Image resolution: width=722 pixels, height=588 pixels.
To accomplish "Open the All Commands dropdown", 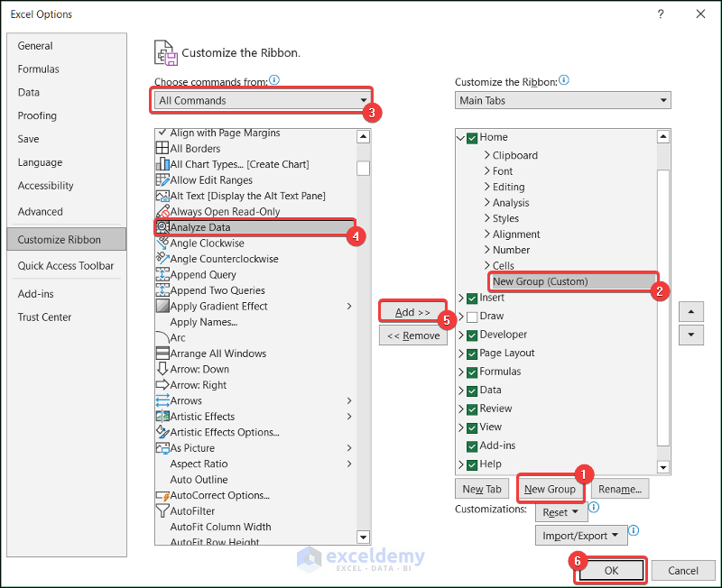I will coord(263,100).
